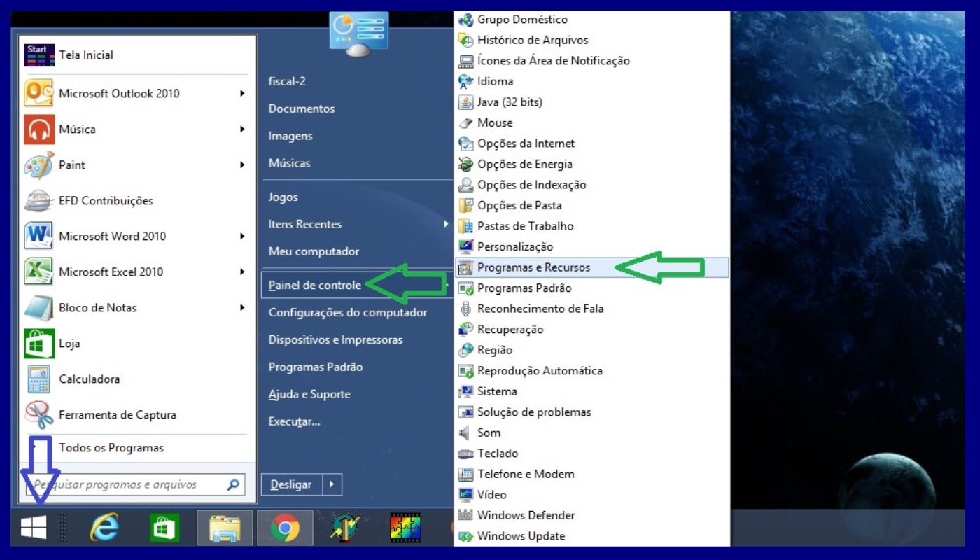
Task: Click the Ferramenta de Captura scissors icon
Action: pyautogui.click(x=39, y=414)
